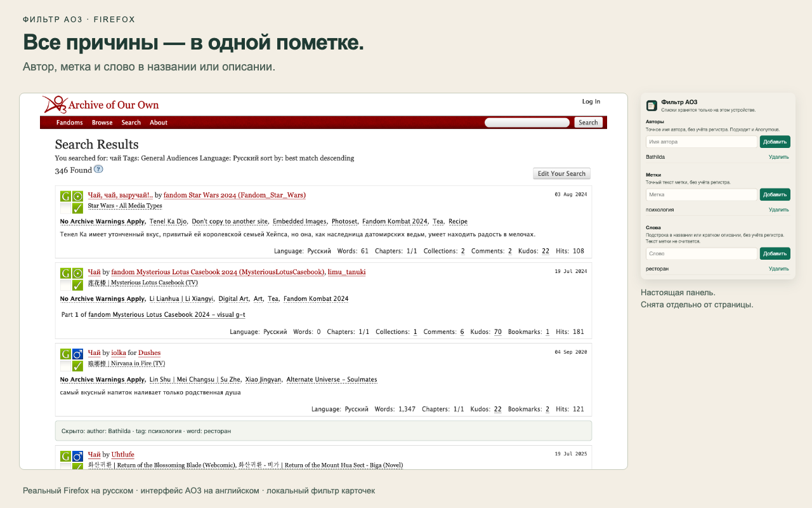Click the Search button next to the search box

(x=589, y=123)
